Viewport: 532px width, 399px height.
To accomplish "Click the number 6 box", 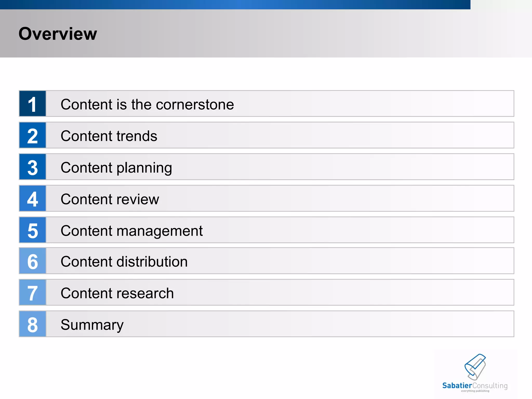I will click(32, 261).
